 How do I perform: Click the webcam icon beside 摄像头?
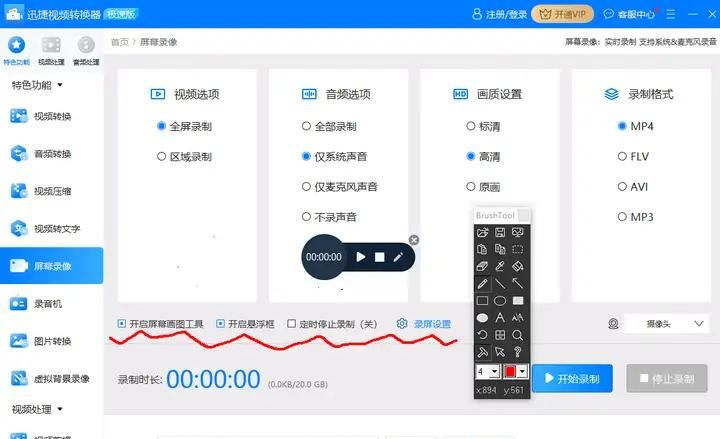point(613,324)
